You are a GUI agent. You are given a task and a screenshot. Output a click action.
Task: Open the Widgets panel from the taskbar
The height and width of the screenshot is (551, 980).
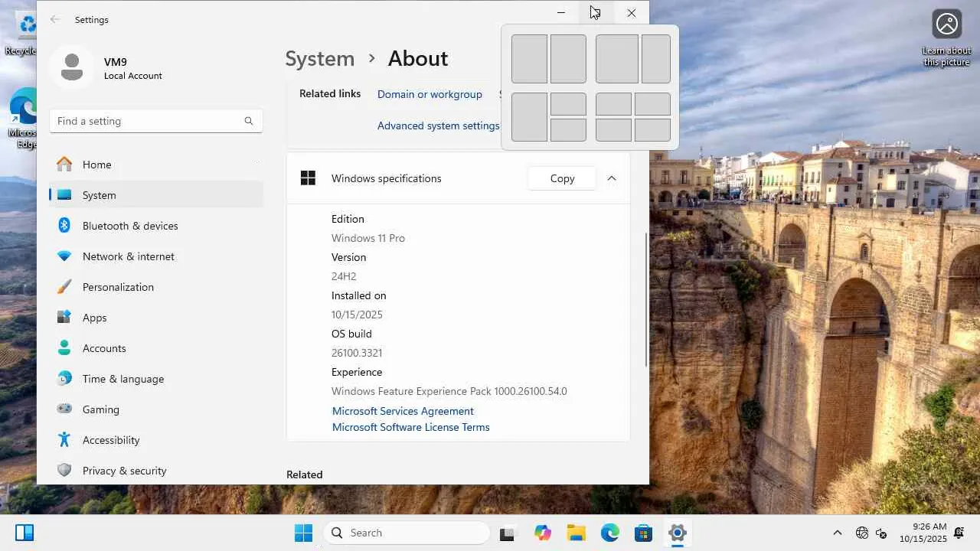point(24,533)
